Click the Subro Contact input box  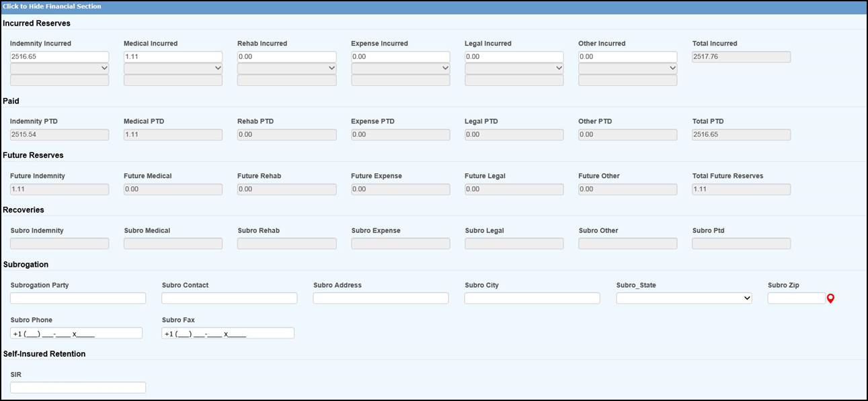(x=229, y=298)
